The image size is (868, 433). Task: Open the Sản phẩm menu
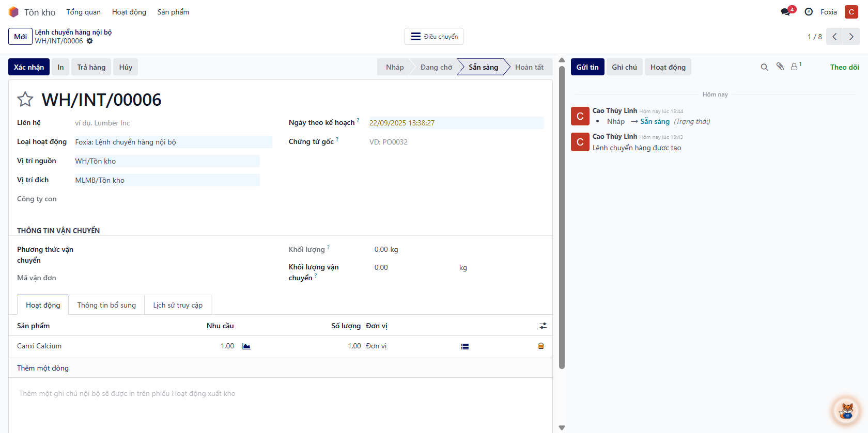(x=173, y=12)
